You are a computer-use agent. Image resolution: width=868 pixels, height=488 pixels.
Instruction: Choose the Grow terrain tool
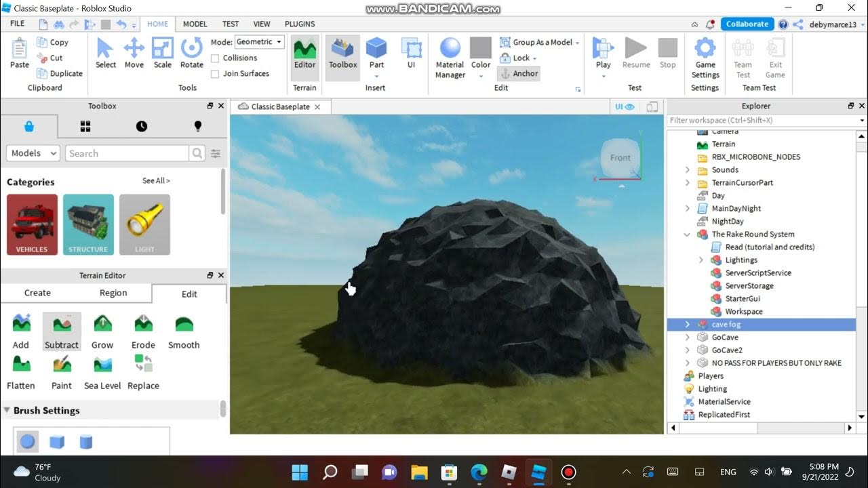click(102, 331)
